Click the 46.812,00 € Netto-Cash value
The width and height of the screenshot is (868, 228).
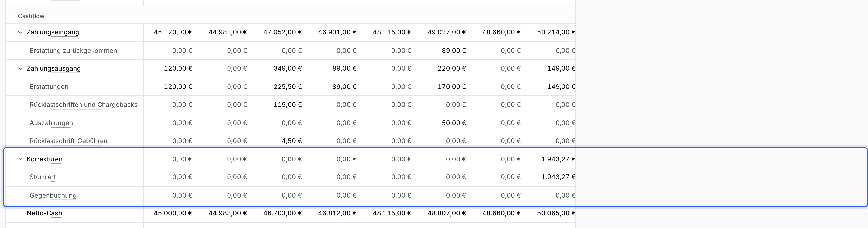coord(337,213)
